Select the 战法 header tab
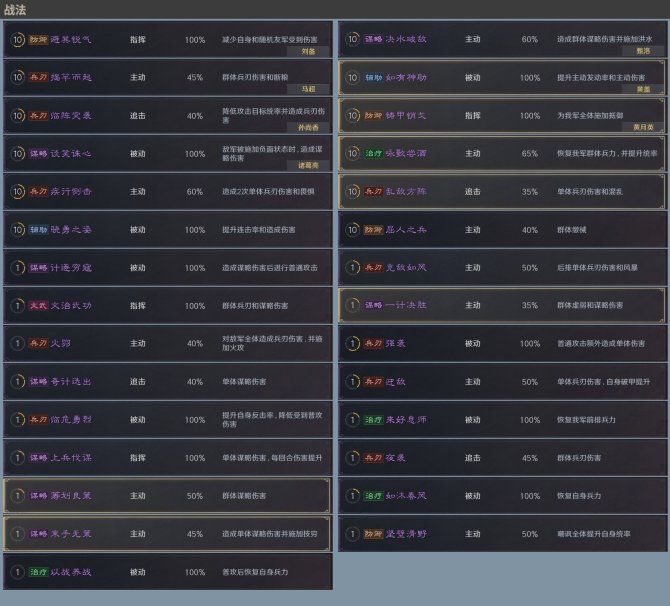Viewport: 670px width, 606px height. pos(17,9)
